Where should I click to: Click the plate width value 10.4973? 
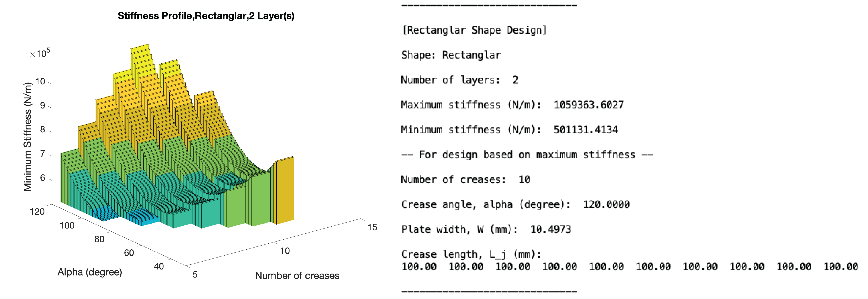(551, 229)
